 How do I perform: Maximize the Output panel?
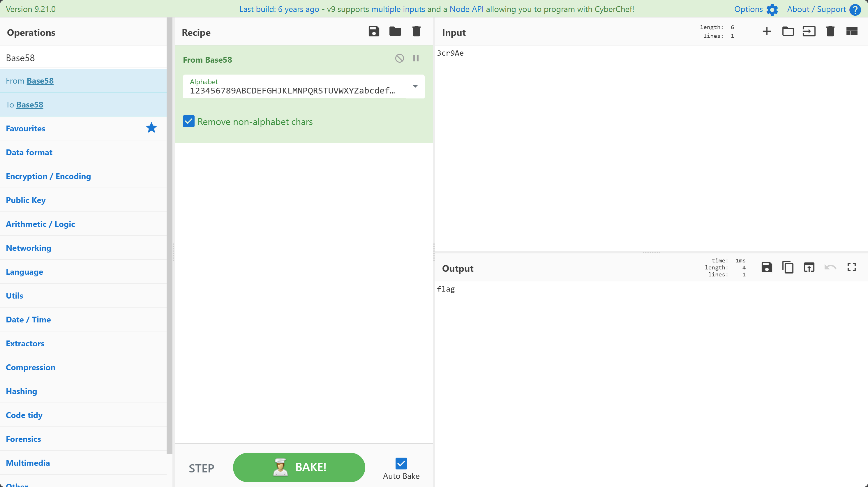click(851, 267)
